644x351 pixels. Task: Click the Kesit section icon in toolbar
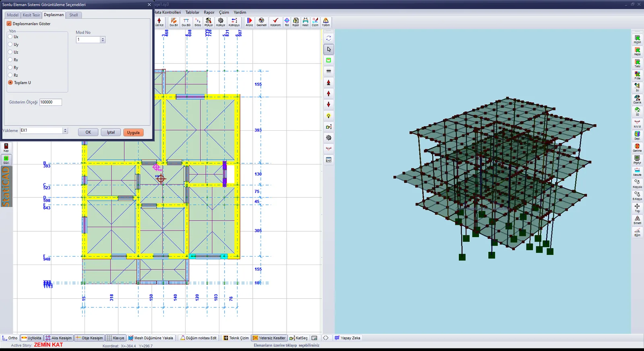[305, 22]
